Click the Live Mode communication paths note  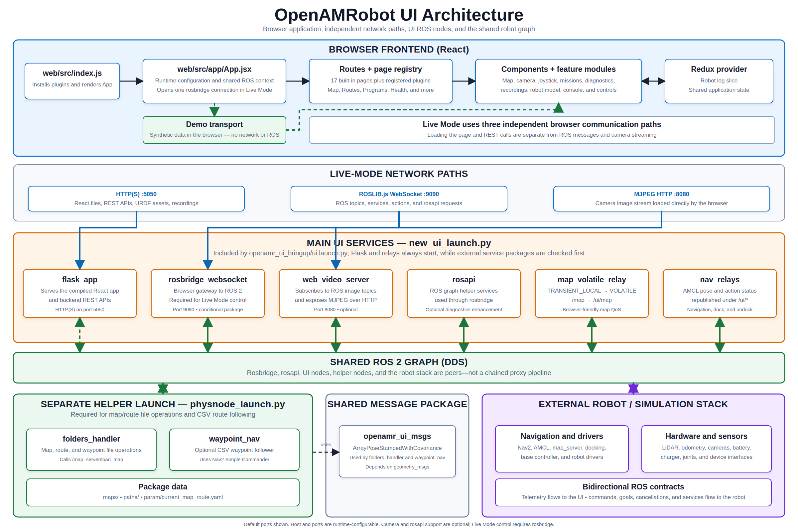click(x=542, y=130)
